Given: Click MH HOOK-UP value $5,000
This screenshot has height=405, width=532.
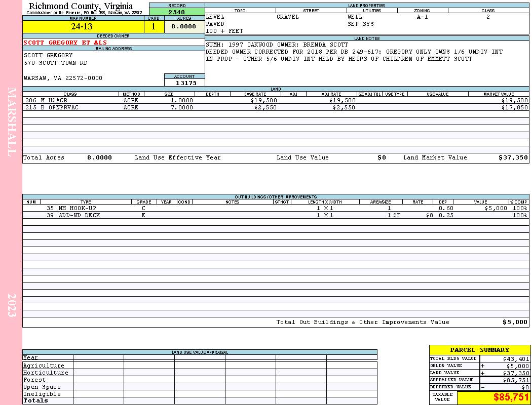Looking at the screenshot, I should [496, 208].
